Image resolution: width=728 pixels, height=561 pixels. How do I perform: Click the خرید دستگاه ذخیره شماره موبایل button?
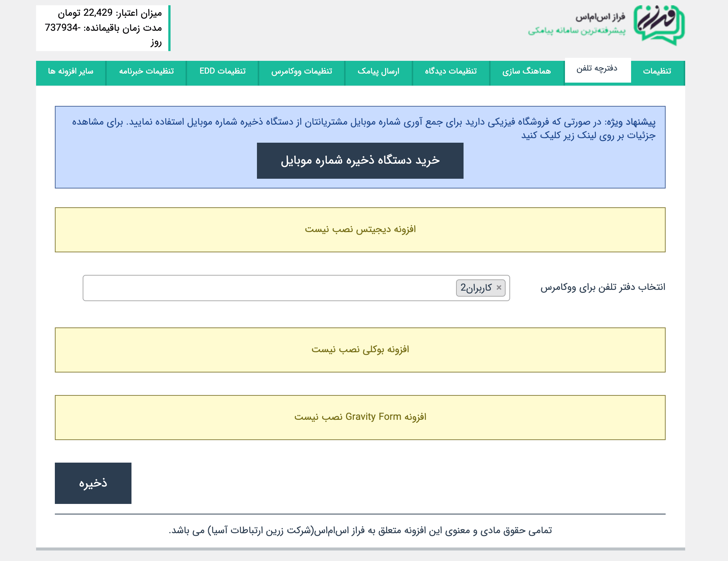[x=360, y=161]
